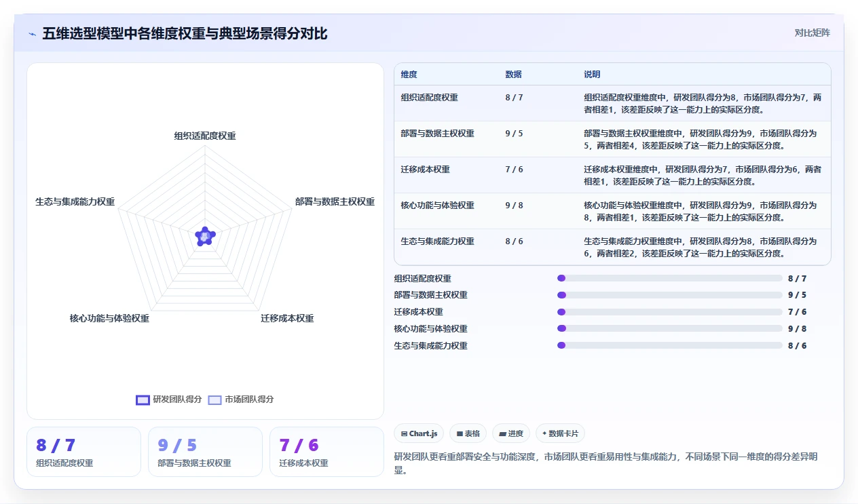Click the 数据卡片 tag

tap(560, 433)
